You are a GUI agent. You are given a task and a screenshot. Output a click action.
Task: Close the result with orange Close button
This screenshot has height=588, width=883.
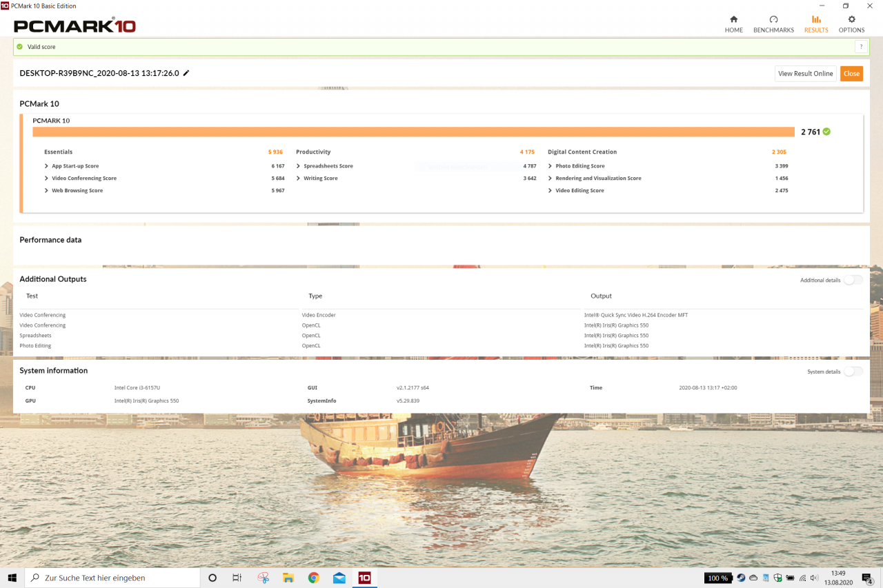pyautogui.click(x=851, y=74)
